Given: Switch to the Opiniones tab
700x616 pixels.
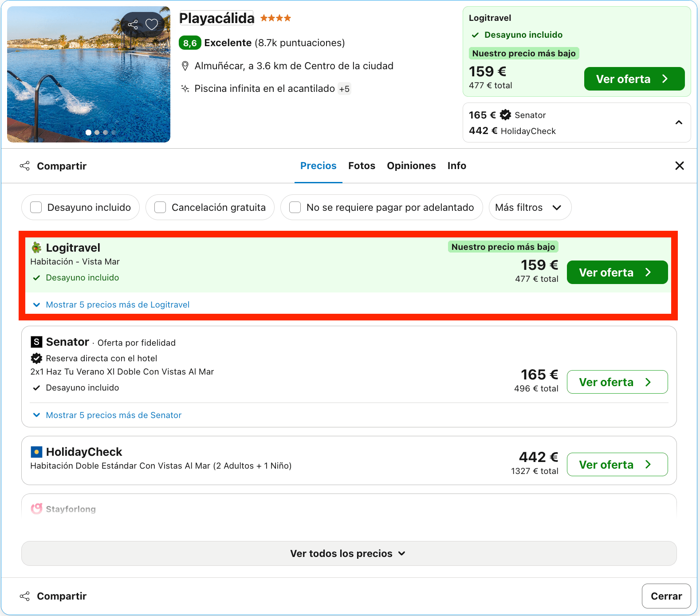Looking at the screenshot, I should (x=411, y=166).
